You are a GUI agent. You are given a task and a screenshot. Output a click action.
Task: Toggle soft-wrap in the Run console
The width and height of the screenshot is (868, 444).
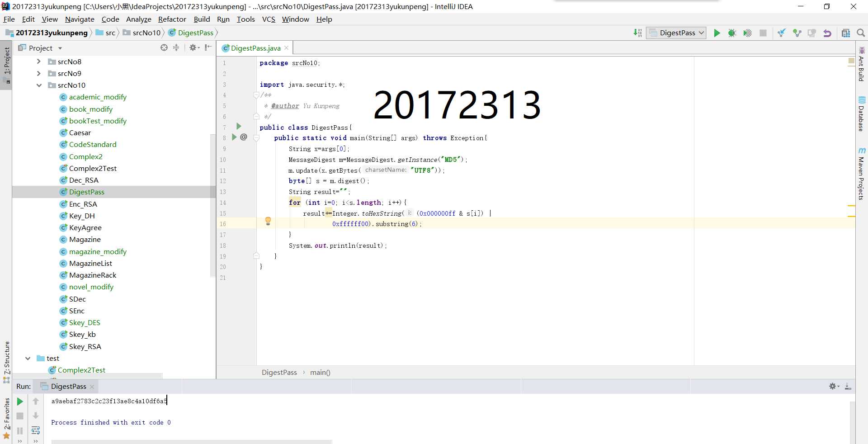[36, 430]
